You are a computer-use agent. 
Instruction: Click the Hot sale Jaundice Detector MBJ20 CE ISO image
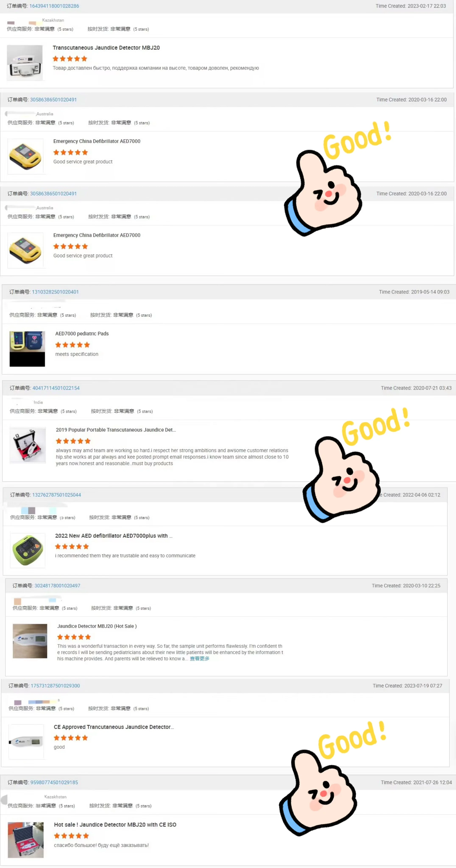click(26, 840)
